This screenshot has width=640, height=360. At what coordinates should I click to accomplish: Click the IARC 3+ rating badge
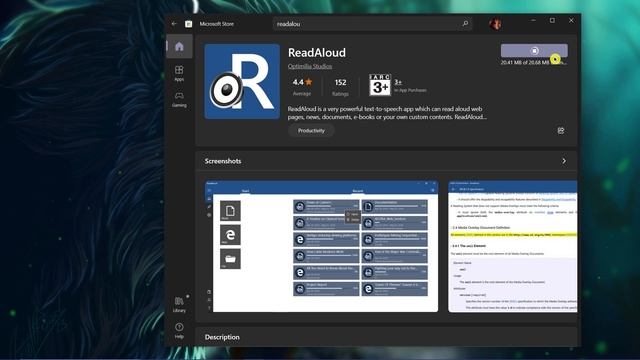point(380,85)
